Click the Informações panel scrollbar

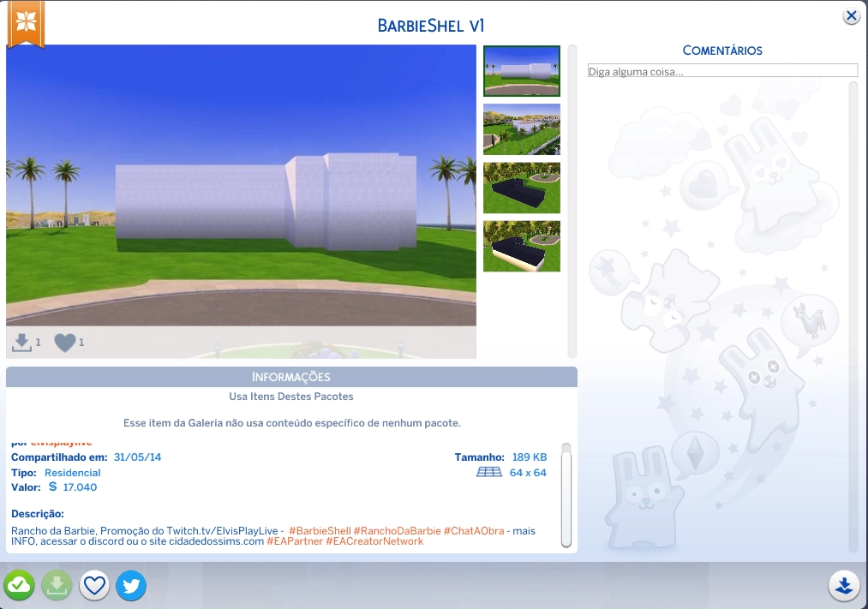(x=566, y=494)
